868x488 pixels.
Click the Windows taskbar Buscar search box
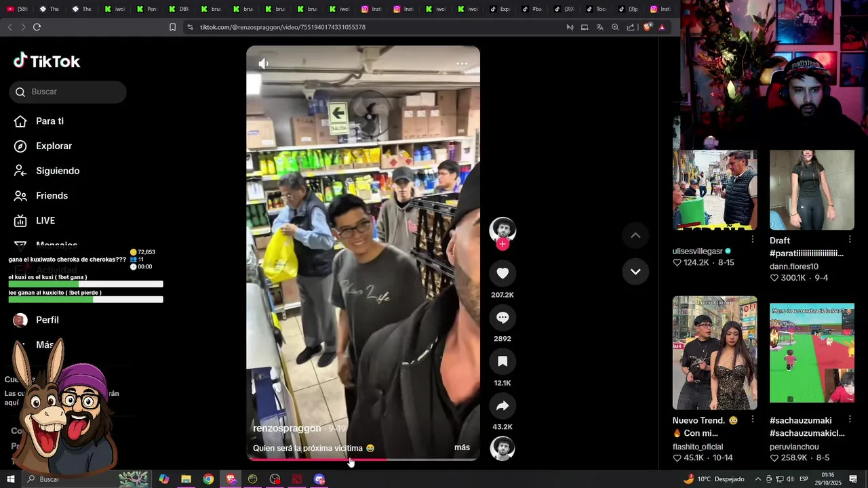[x=87, y=479]
